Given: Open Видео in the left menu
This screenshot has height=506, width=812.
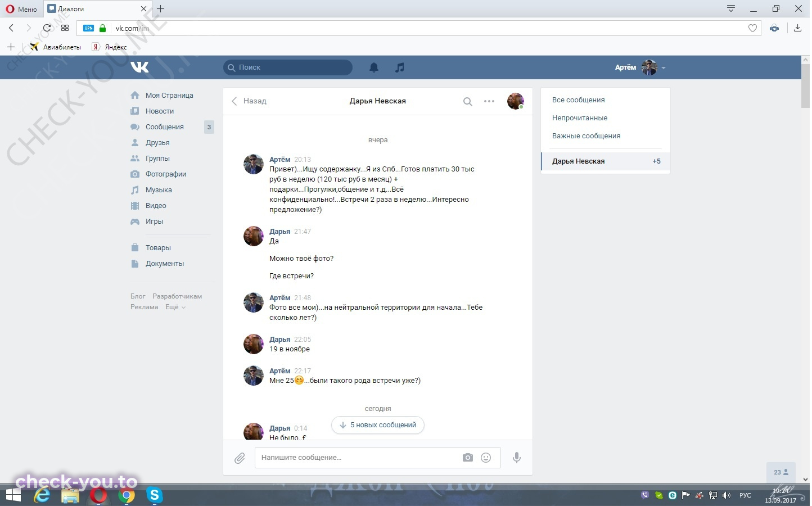Looking at the screenshot, I should coord(156,206).
